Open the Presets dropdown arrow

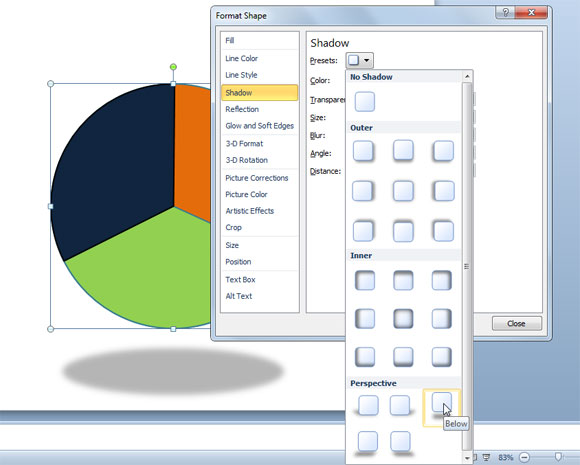coord(366,60)
